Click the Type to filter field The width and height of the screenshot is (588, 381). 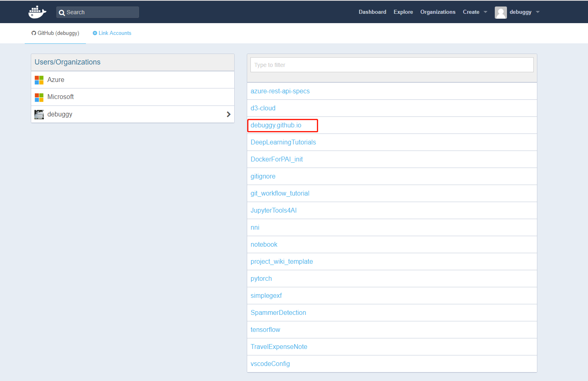click(392, 65)
